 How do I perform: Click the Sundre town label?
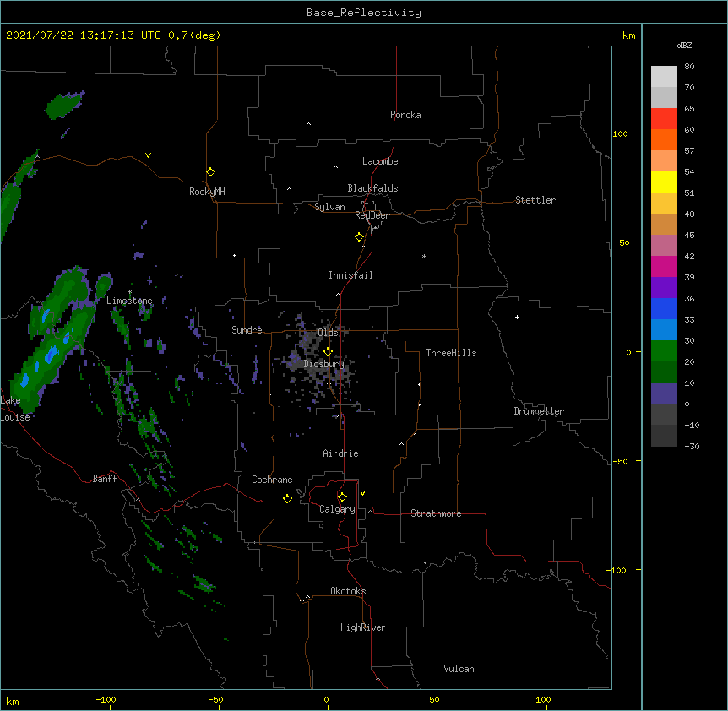[x=247, y=330]
